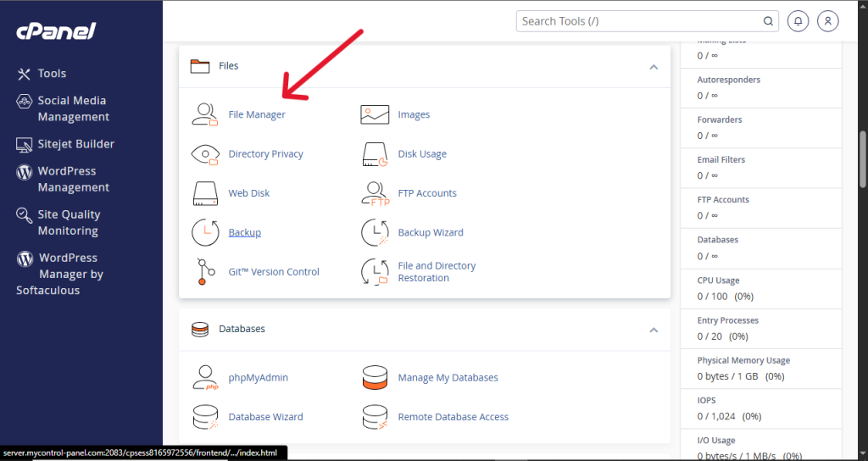The image size is (868, 461).
Task: Click the search magnifier icon in Search Tools
Action: coord(768,21)
